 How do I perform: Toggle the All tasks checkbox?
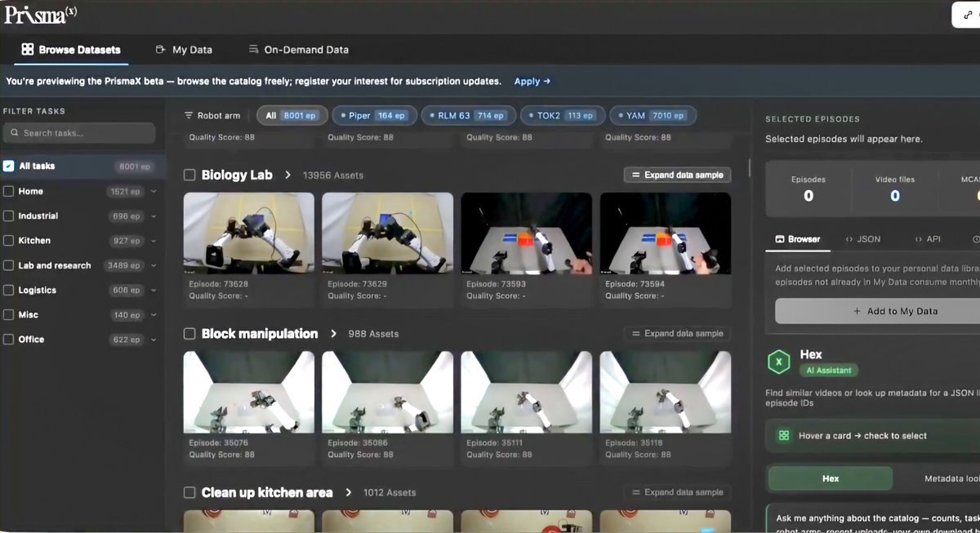[8, 166]
